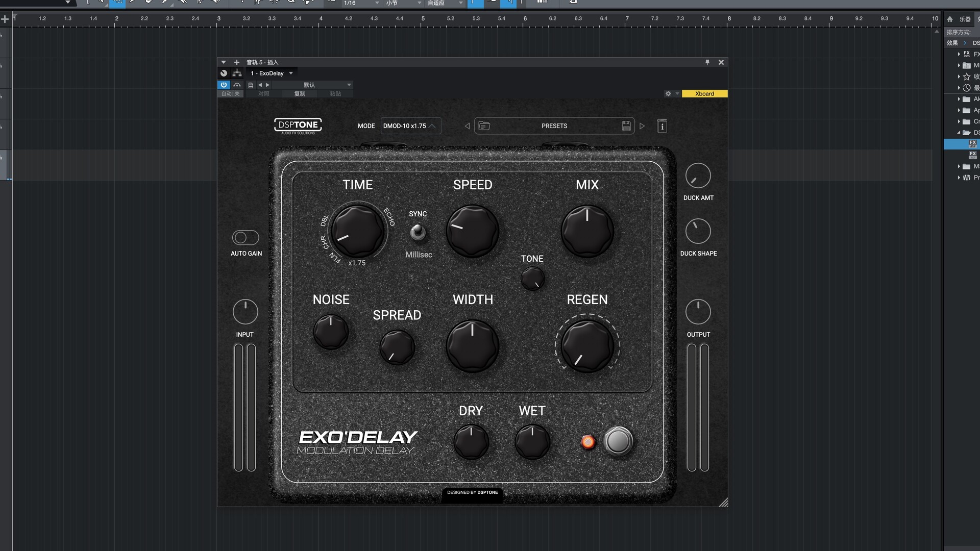This screenshot has height=551, width=980.
Task: Flip the SYNC Millisec toggle switch
Action: (418, 233)
